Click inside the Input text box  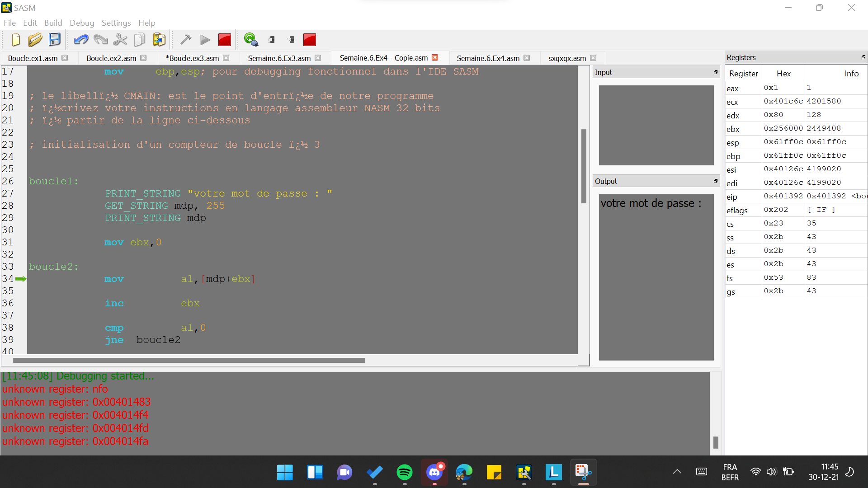pos(656,125)
